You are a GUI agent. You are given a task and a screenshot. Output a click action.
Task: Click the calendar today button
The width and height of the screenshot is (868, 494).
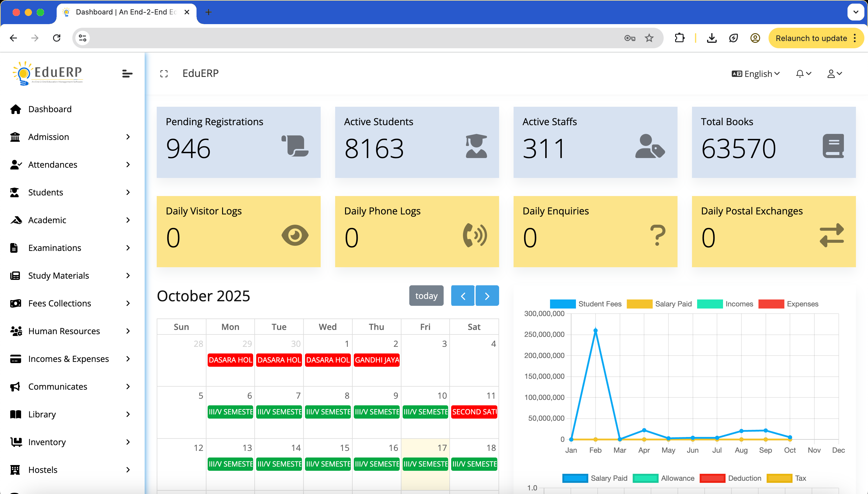point(426,296)
